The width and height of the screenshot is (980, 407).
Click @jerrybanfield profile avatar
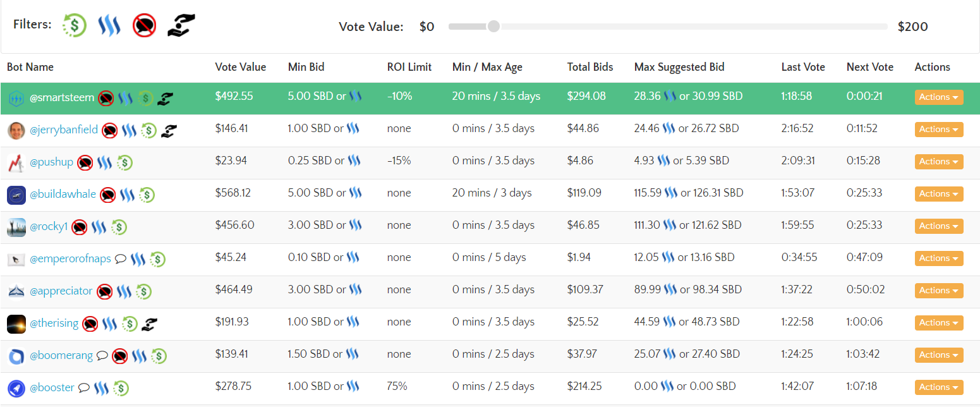tap(16, 130)
